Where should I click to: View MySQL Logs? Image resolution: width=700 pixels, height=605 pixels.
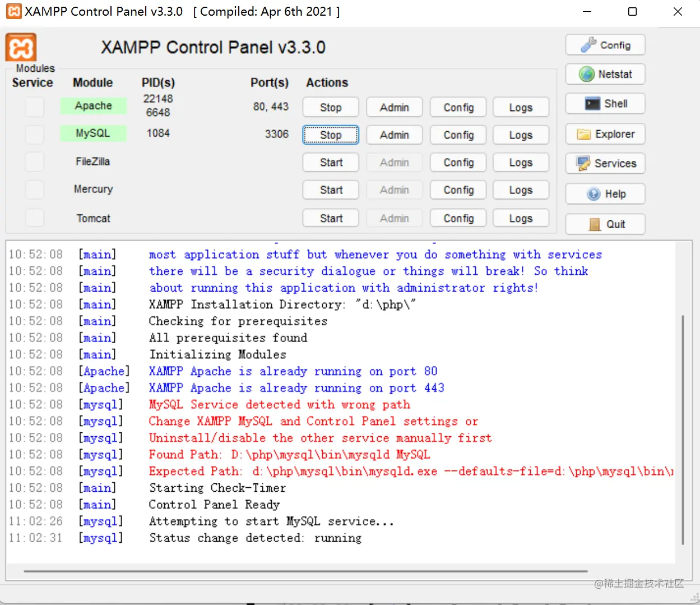[x=521, y=135]
